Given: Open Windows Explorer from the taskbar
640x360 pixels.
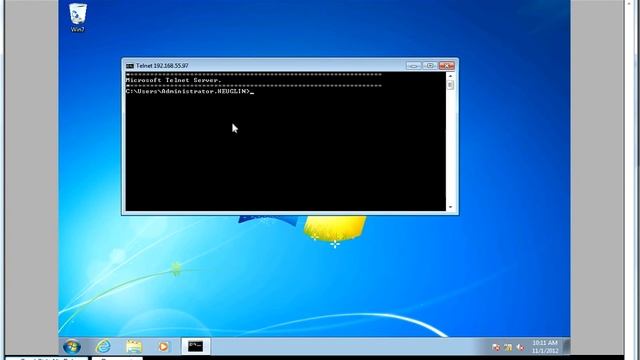Looking at the screenshot, I should [x=134, y=347].
